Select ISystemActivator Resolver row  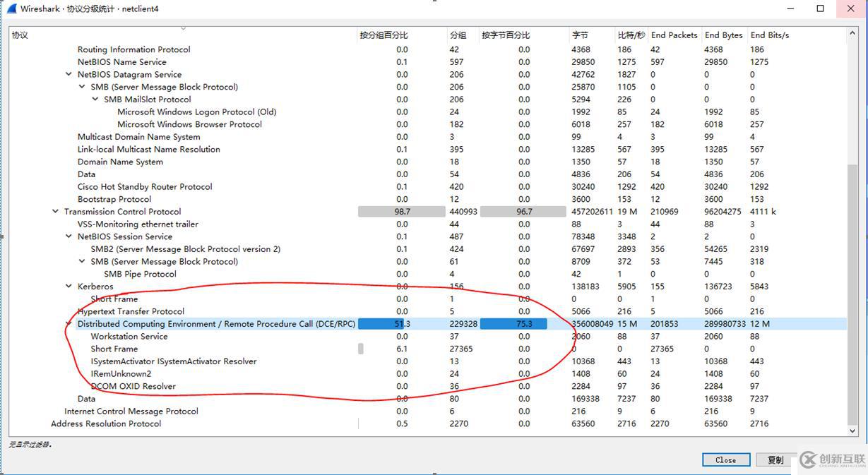427,361
